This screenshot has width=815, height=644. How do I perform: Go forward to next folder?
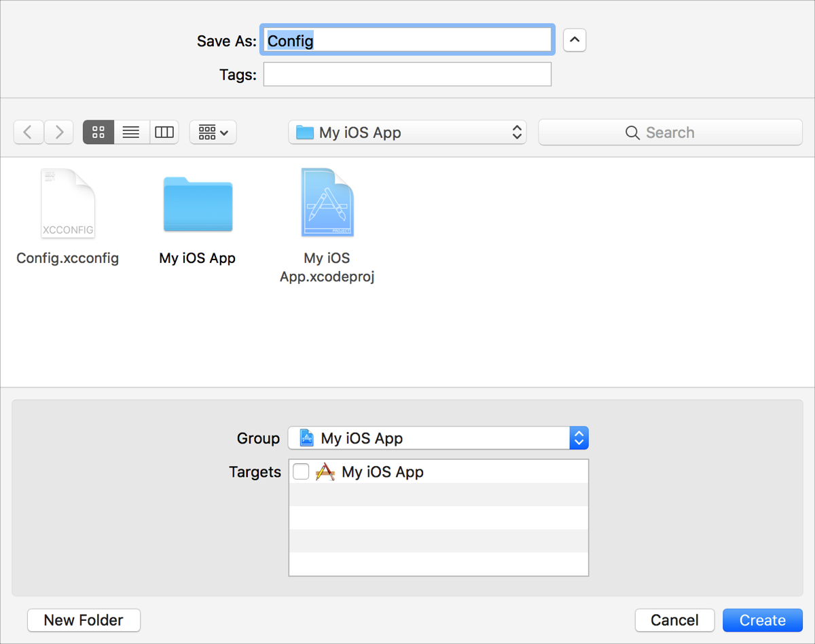[59, 132]
